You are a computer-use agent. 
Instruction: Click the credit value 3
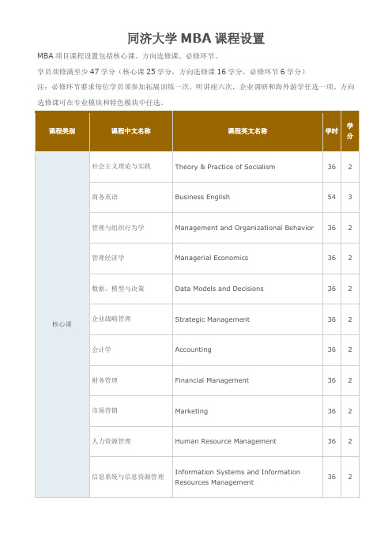(x=350, y=197)
